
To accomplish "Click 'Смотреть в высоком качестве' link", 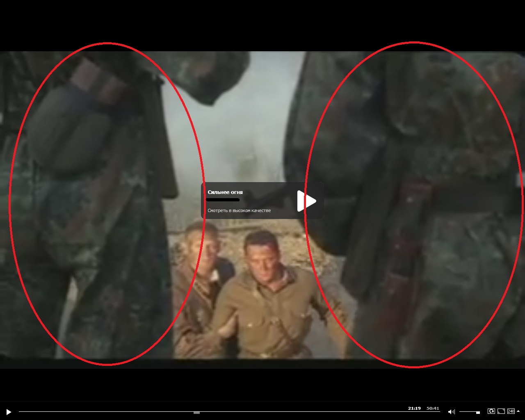I will pos(239,210).
